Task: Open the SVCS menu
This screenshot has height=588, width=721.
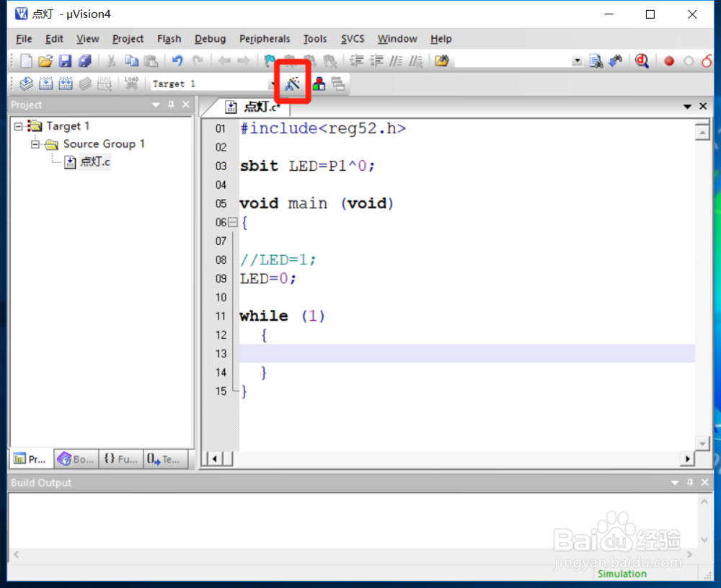Action: tap(353, 39)
